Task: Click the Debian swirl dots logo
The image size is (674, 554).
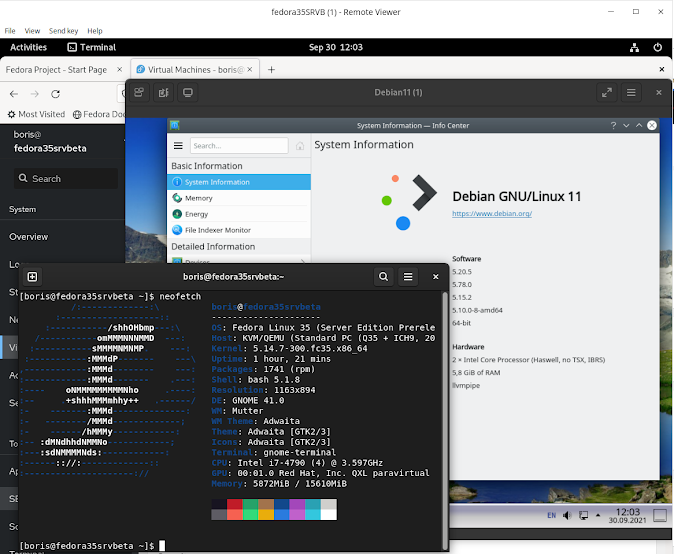Action: pos(409,202)
